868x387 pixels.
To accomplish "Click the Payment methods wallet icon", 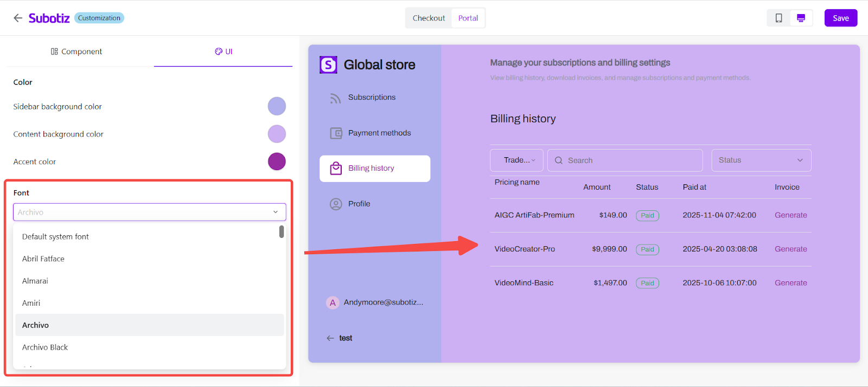I will 336,133.
